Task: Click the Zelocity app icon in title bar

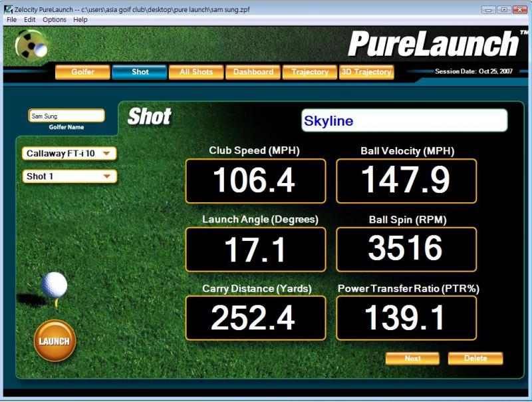Action: point(8,9)
